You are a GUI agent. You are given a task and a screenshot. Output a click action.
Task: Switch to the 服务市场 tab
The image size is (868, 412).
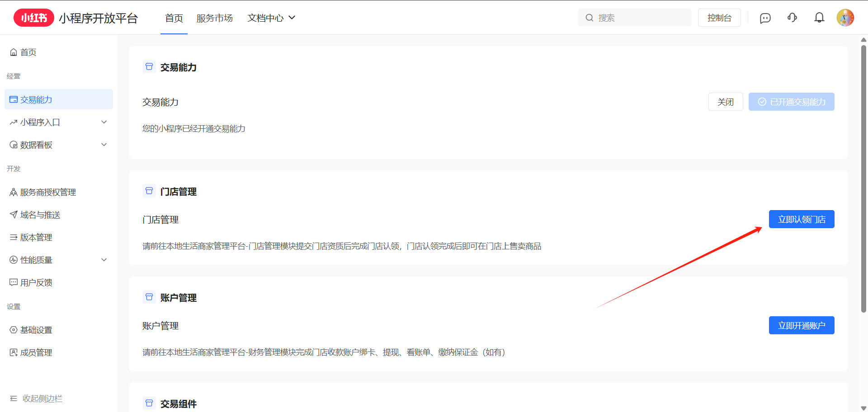pos(214,18)
